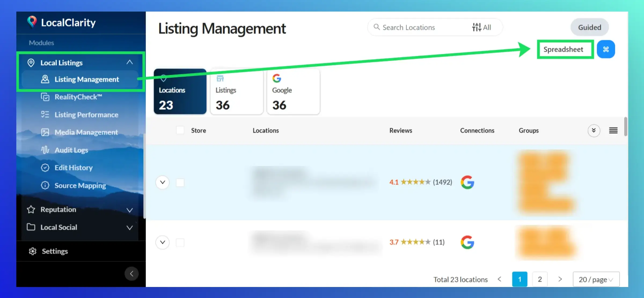Select the Locations 23 tab card
The width and height of the screenshot is (644, 298).
[180, 92]
